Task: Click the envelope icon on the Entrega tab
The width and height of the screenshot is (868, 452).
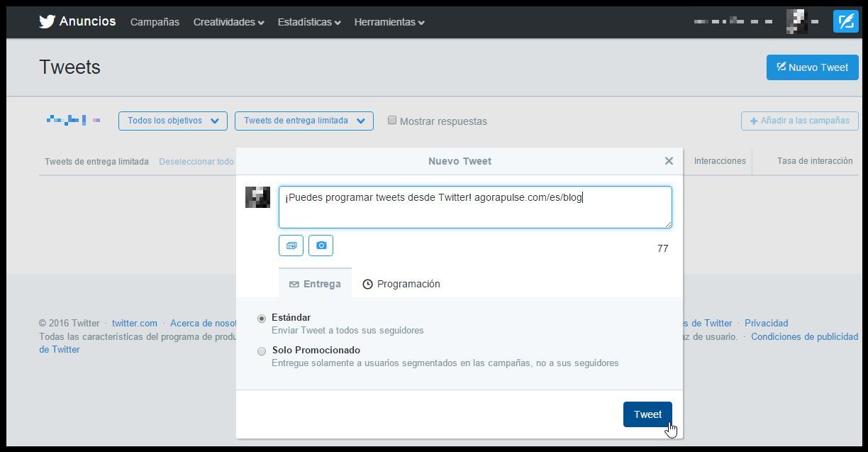Action: [295, 283]
